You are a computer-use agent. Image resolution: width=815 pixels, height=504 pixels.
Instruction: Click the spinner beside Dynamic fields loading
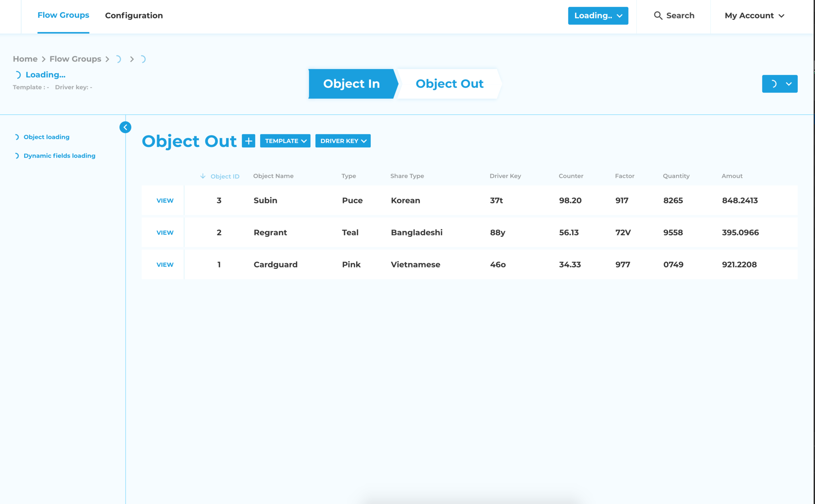(x=16, y=156)
